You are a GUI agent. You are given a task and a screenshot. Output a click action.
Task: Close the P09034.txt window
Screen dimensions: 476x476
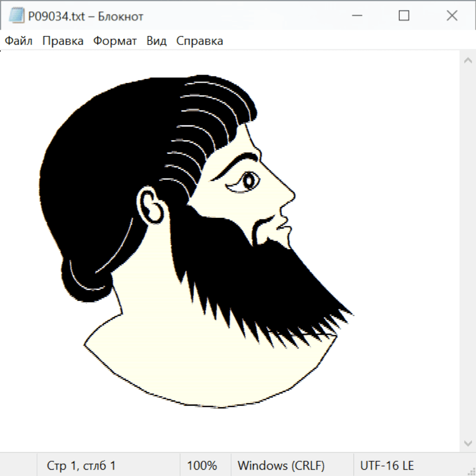452,16
